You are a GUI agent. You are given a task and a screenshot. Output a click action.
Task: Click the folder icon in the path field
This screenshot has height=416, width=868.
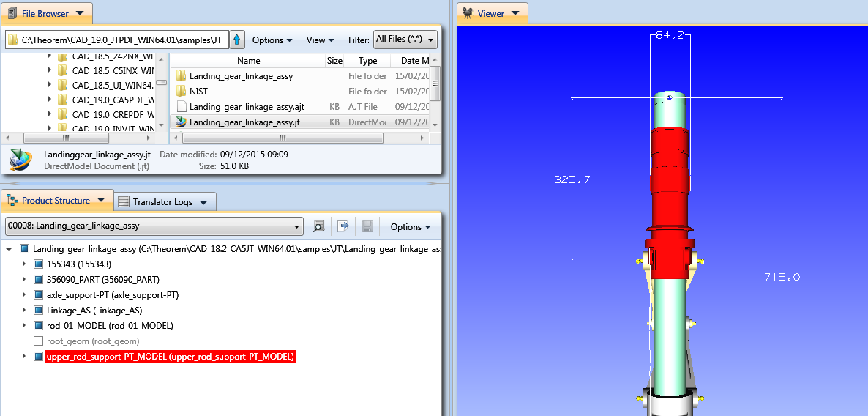(x=13, y=40)
